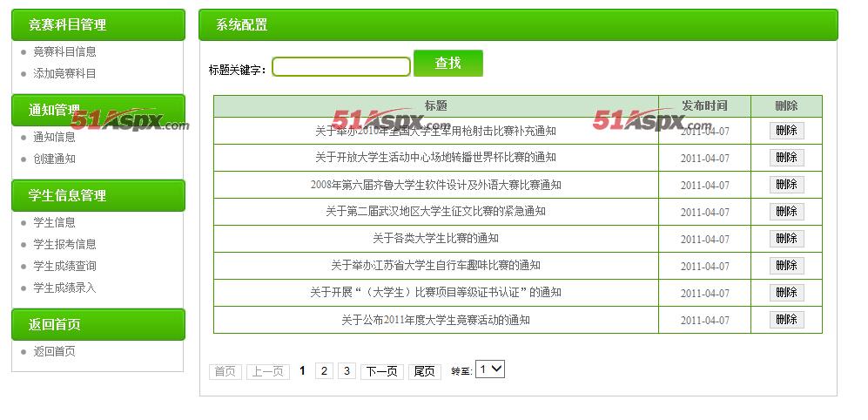The image size is (868, 420).
Task: Delete notice about 军用枪射击比赛补充通知
Action: click(787, 131)
